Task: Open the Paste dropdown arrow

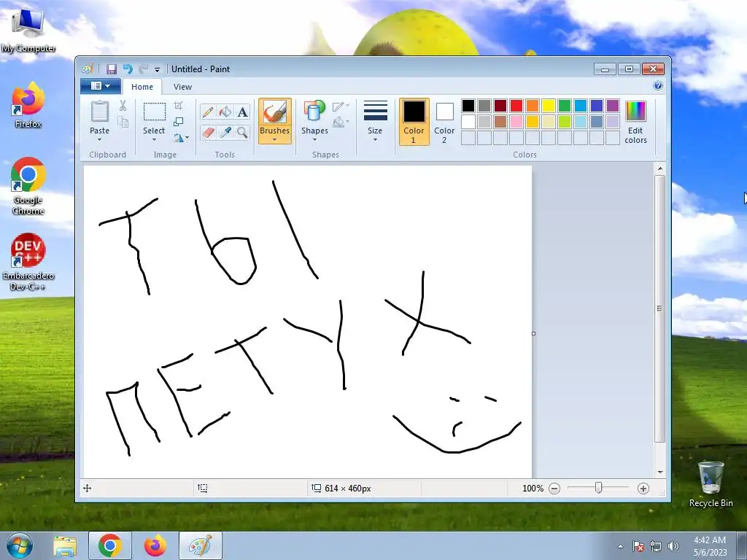Action: 99,140
